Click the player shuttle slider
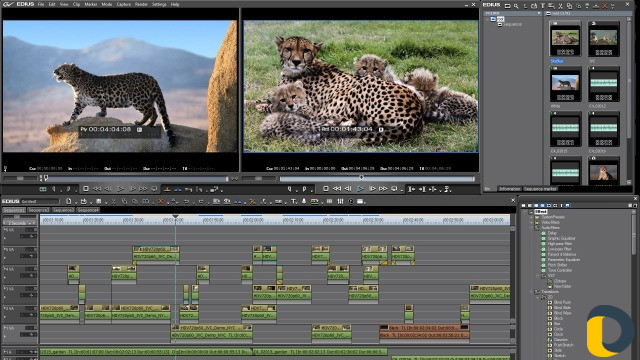640x360 pixels. point(20,178)
